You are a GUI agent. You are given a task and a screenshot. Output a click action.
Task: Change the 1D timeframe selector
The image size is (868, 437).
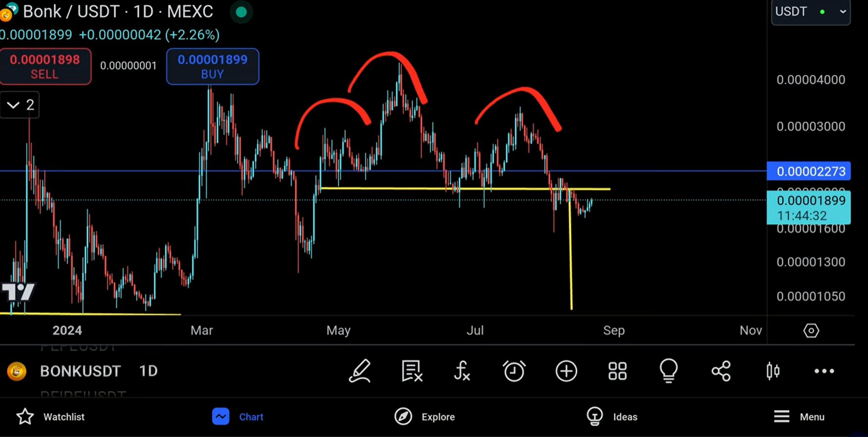tap(149, 371)
